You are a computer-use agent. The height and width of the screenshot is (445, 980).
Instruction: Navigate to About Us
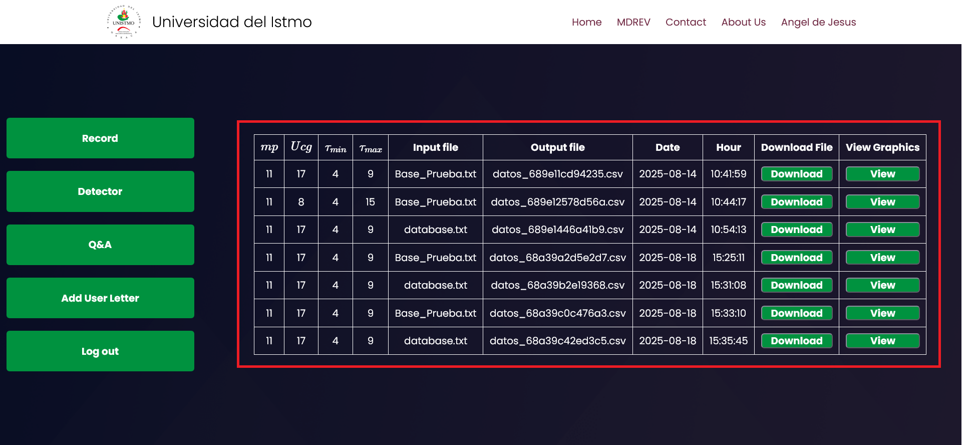tap(743, 22)
